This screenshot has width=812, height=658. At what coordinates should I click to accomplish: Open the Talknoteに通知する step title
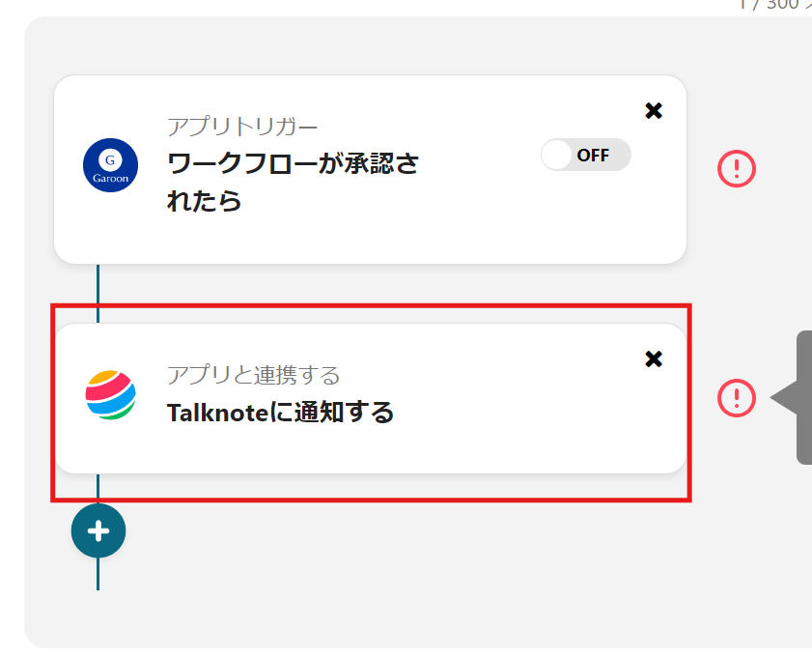point(280,413)
